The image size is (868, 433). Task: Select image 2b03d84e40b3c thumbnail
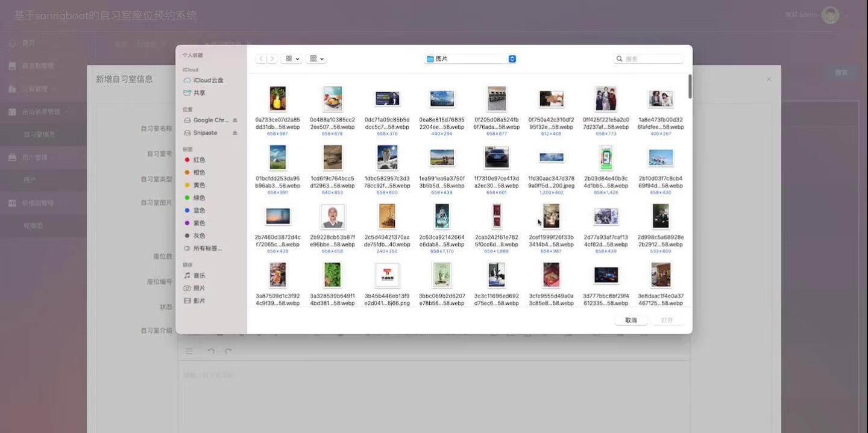(x=606, y=157)
